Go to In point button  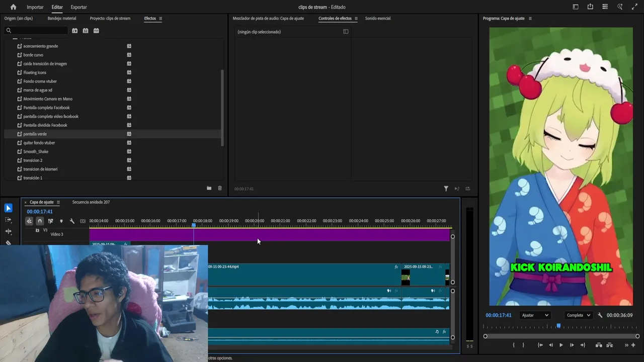[x=540, y=345]
